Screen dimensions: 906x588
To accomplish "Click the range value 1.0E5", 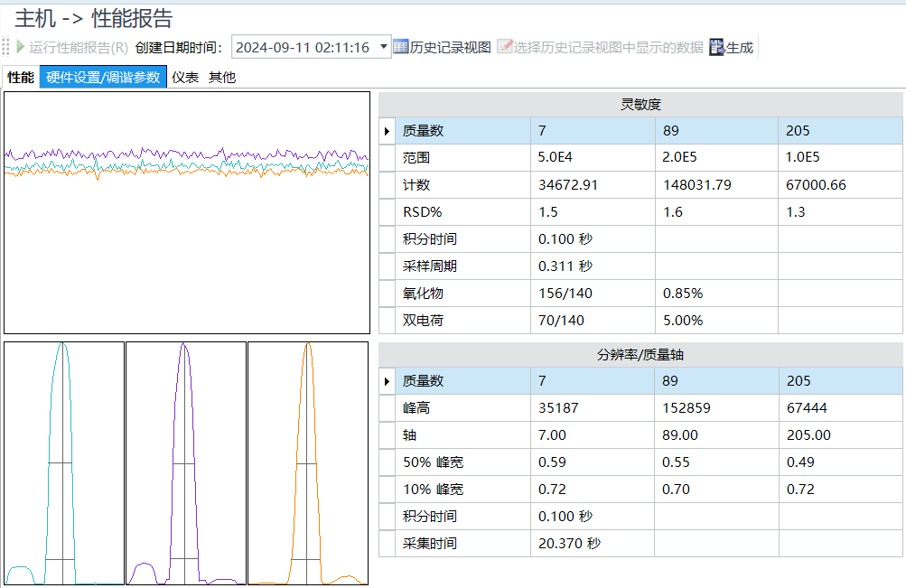I will click(x=802, y=157).
